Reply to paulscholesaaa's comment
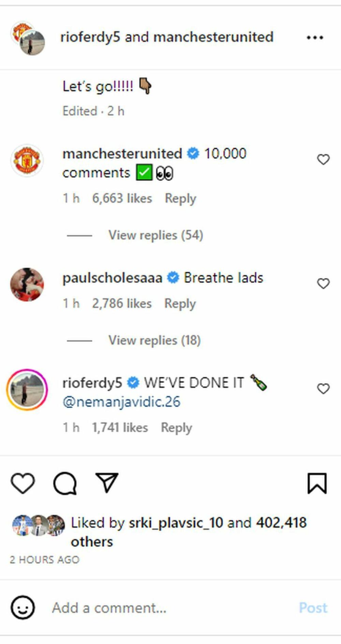 [180, 303]
